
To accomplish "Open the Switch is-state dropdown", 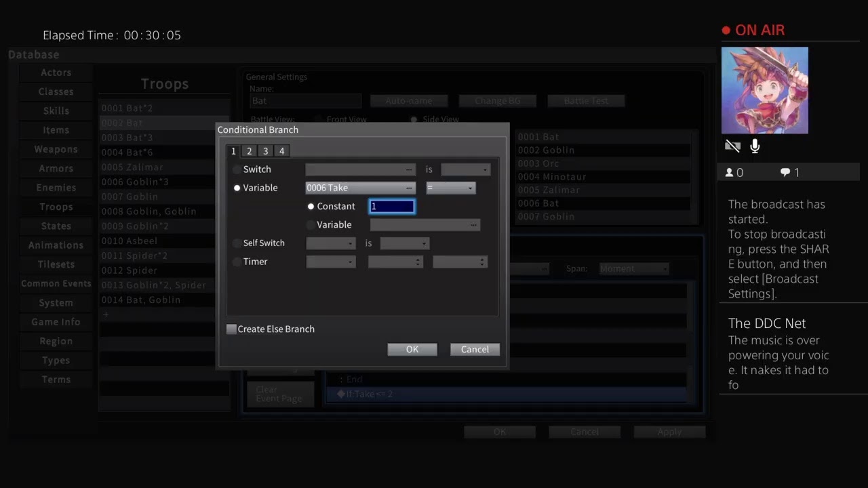I will coord(465,169).
